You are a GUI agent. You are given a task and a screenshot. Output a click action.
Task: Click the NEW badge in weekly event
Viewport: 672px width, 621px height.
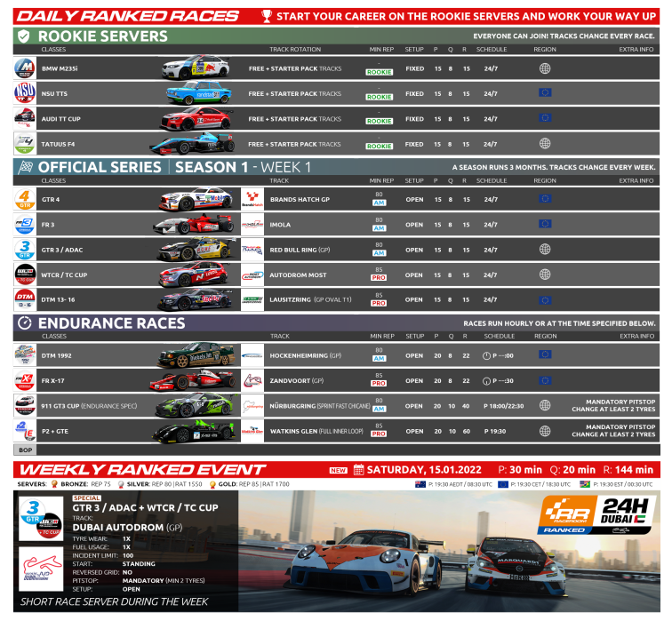(338, 471)
